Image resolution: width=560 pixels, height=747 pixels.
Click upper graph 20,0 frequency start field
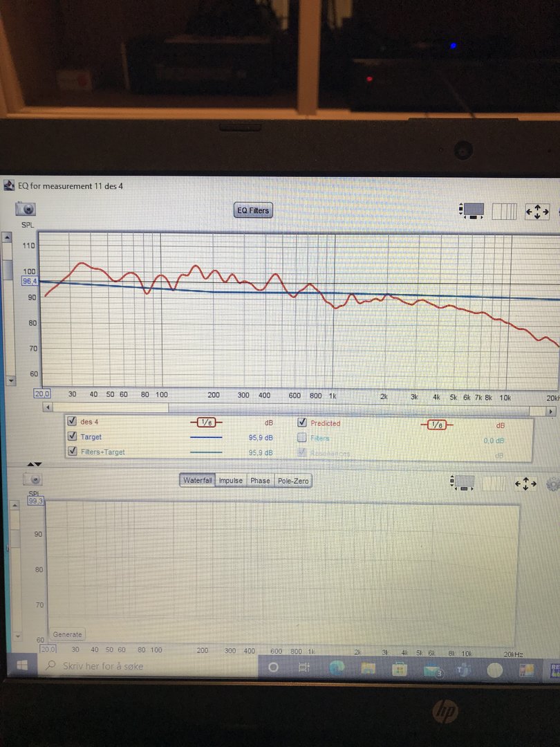pos(42,394)
